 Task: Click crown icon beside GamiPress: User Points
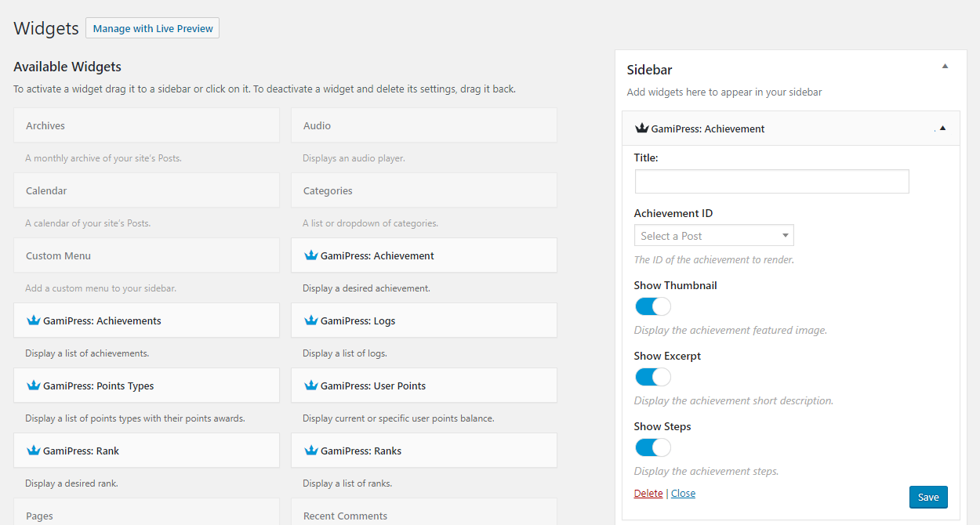coord(310,386)
